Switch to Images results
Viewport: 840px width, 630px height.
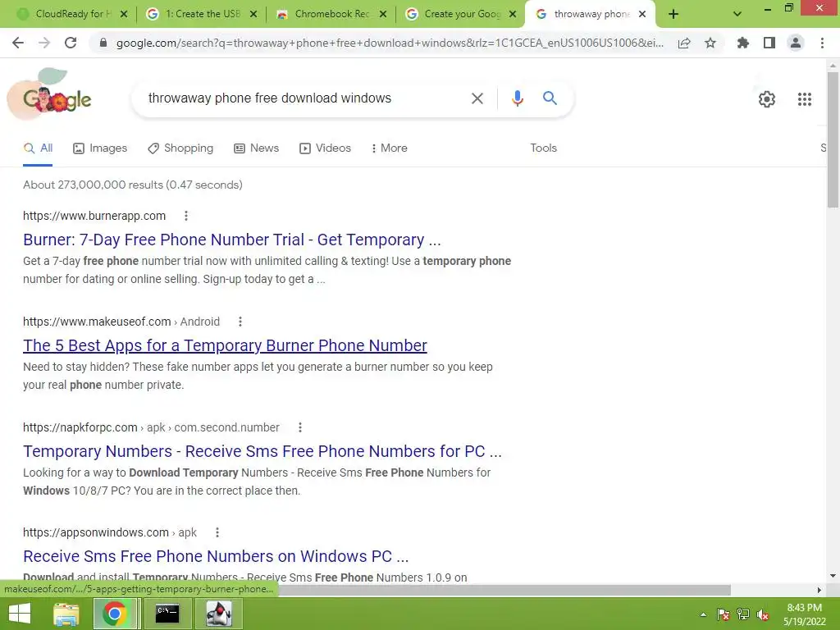pyautogui.click(x=100, y=148)
